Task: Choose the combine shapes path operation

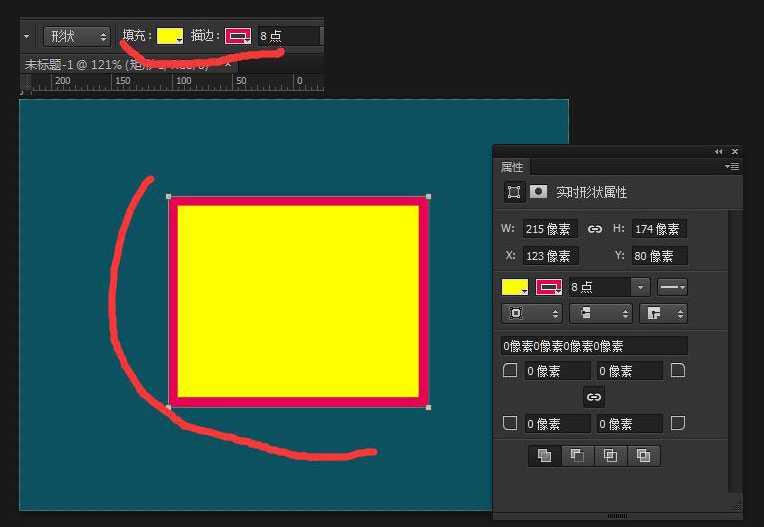Action: 544,456
